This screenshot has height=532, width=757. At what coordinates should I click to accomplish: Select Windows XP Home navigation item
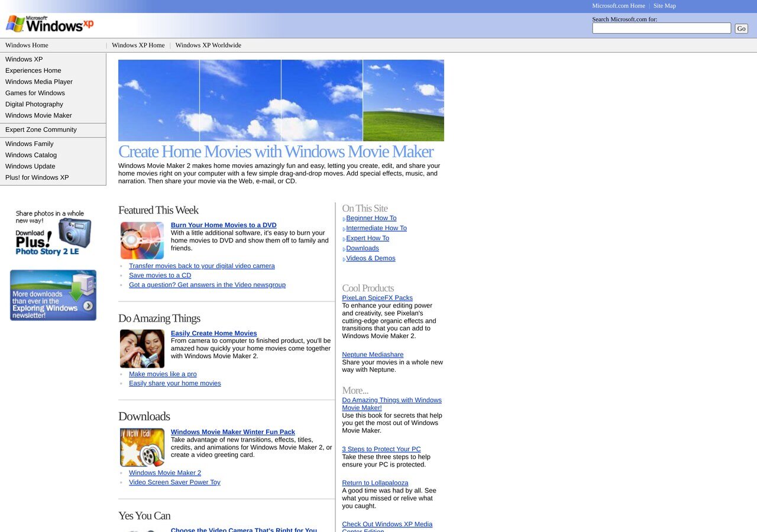coord(138,46)
